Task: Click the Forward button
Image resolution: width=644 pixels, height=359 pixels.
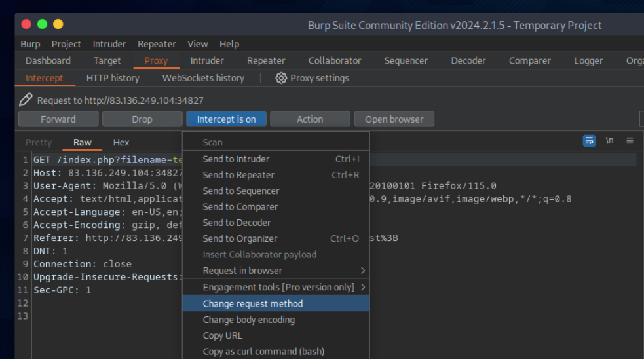Action: coord(58,119)
